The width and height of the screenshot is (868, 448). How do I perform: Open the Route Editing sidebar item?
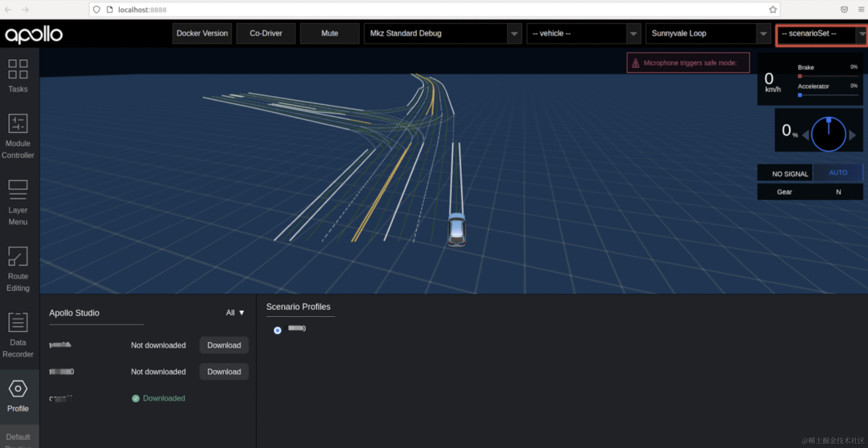18,269
